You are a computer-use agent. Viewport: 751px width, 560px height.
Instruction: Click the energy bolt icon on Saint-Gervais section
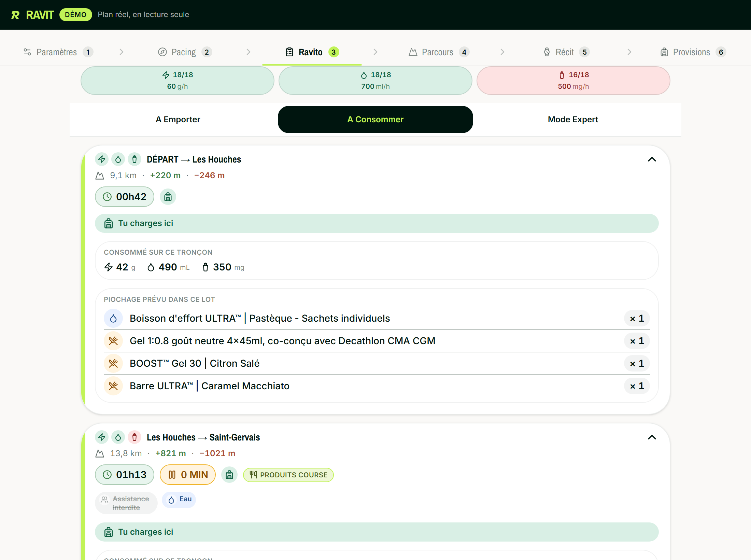102,437
